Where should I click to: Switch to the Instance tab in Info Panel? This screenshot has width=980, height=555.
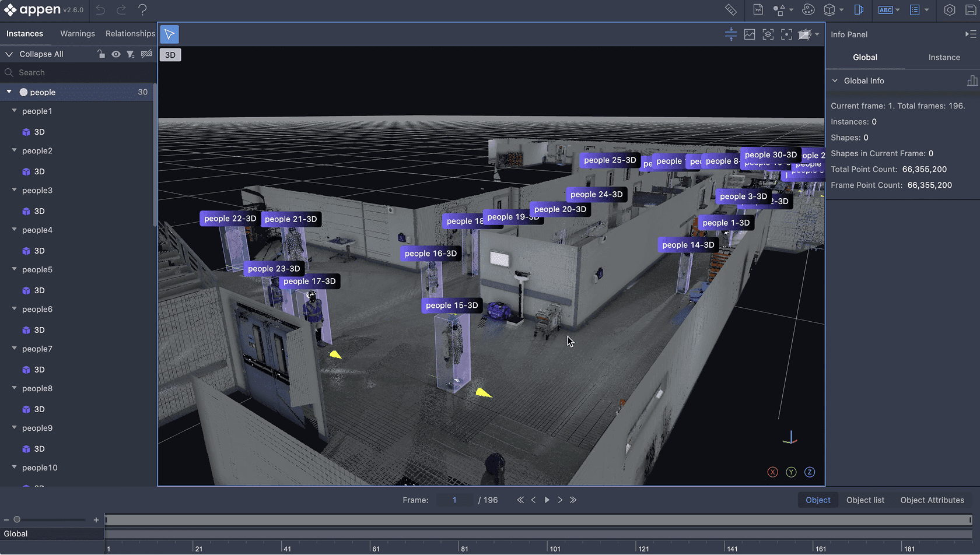944,57
